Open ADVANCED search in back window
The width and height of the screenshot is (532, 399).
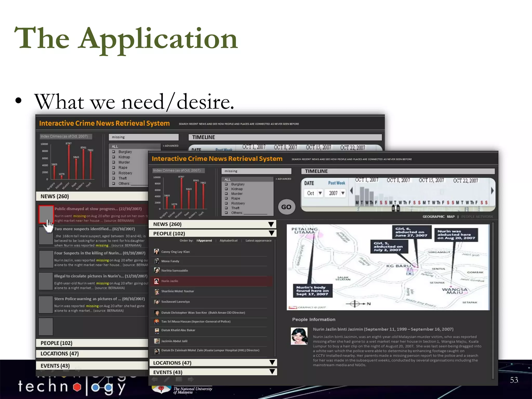[x=170, y=146]
